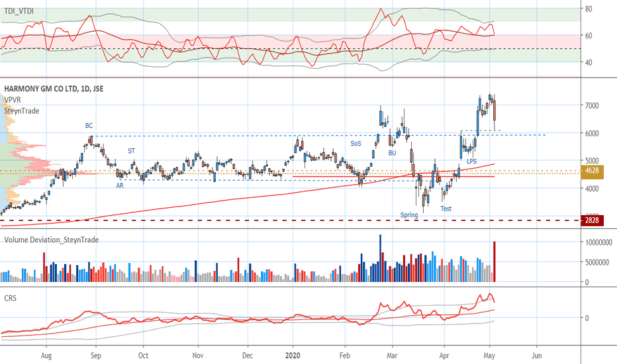
Task: Click the Feb label on time axis
Action: pos(345,356)
